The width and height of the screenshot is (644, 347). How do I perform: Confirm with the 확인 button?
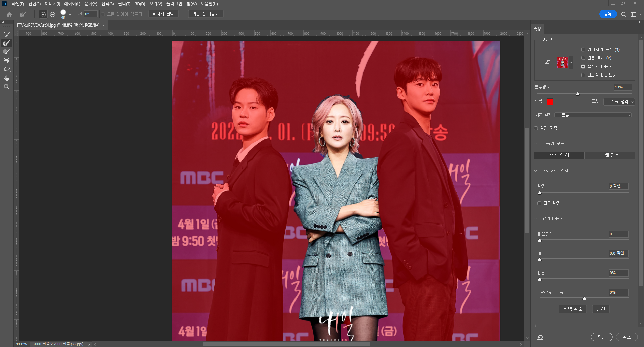point(602,337)
